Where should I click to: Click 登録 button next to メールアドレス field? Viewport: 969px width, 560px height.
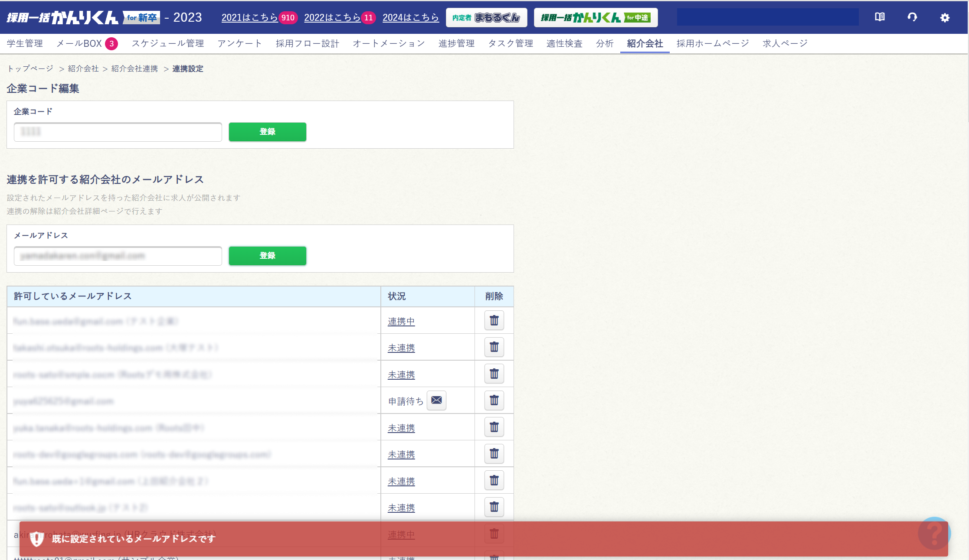[x=267, y=256]
